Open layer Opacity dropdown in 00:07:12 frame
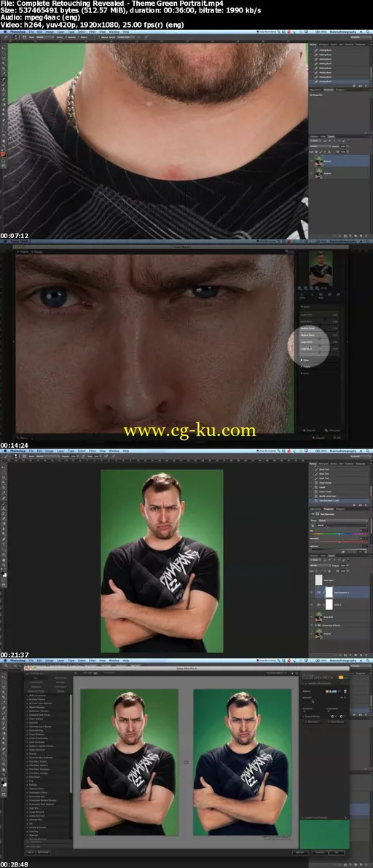Image resolution: width=373 pixels, height=868 pixels. pos(348,146)
